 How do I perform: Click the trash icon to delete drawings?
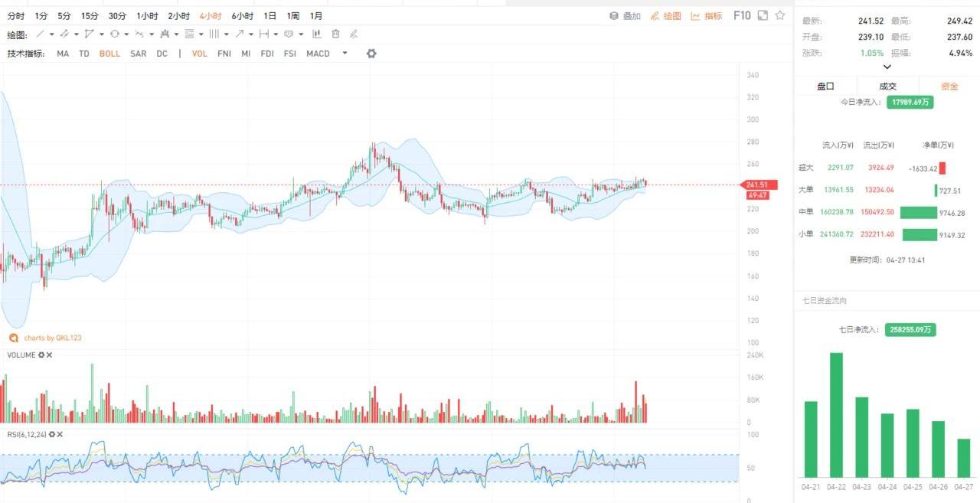coord(336,34)
